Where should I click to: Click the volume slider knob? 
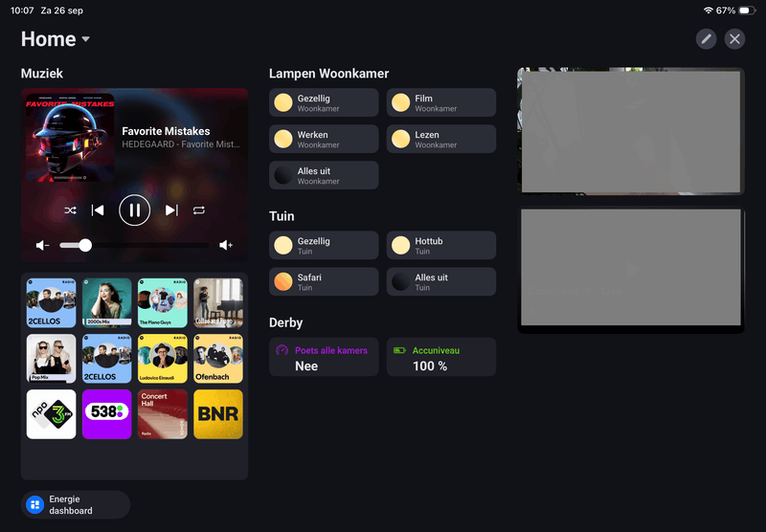85,245
